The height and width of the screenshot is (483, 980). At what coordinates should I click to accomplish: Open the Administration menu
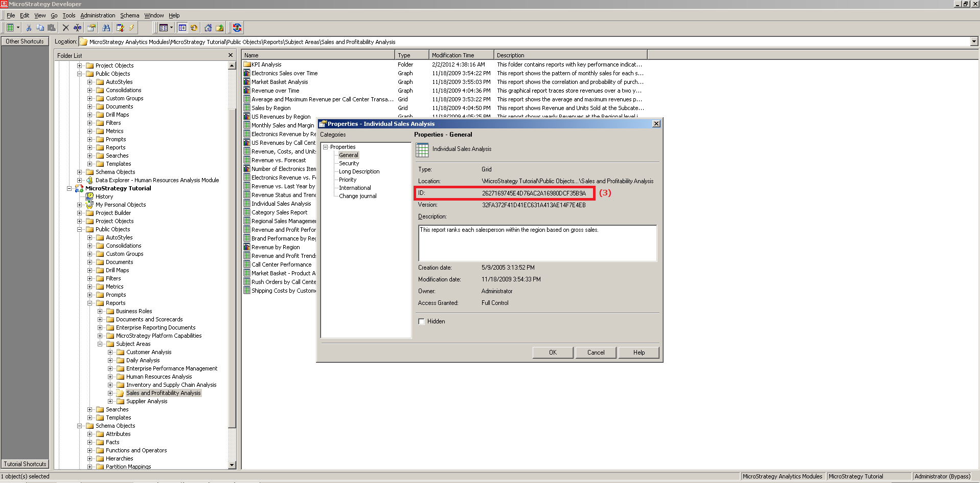pyautogui.click(x=98, y=15)
